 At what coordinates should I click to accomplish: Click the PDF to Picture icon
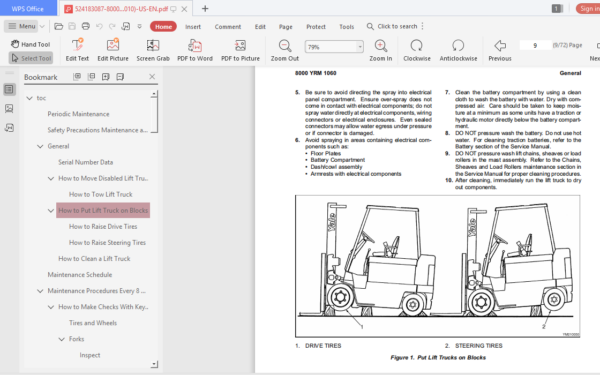click(240, 46)
